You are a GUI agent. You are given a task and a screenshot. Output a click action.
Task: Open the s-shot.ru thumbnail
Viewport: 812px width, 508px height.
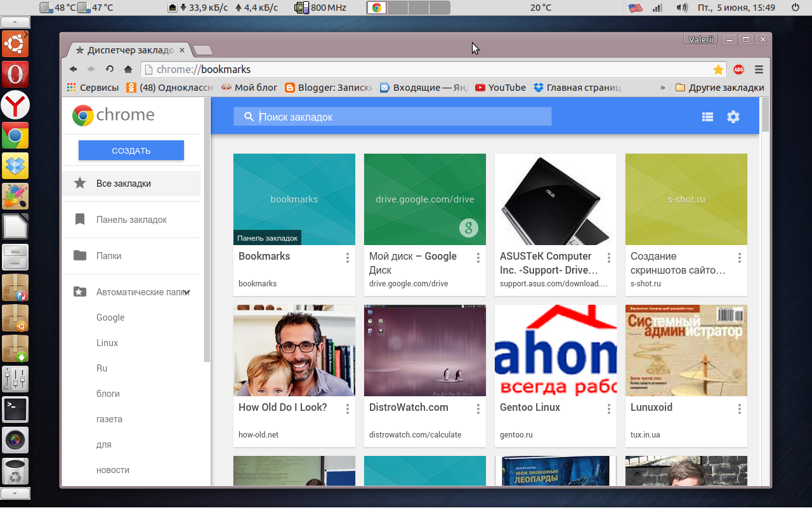tap(686, 199)
